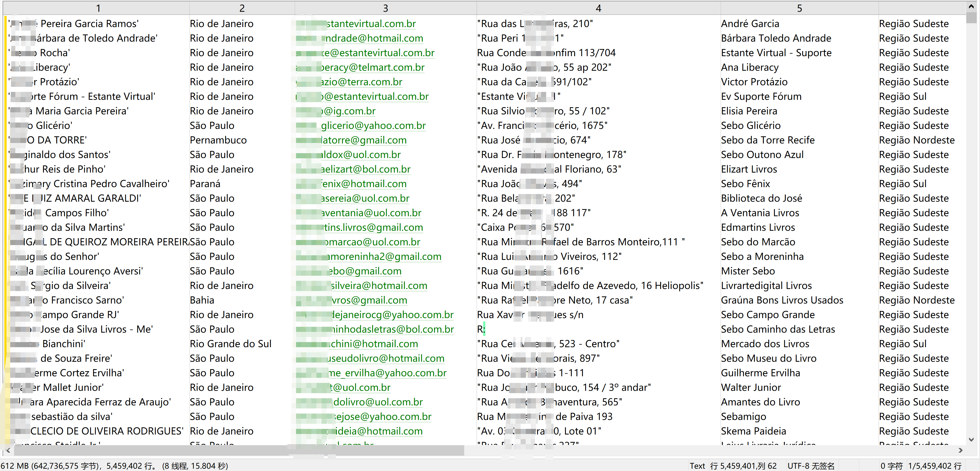
Task: Click the horizontal scrollbar thumb
Action: pyautogui.click(x=239, y=451)
